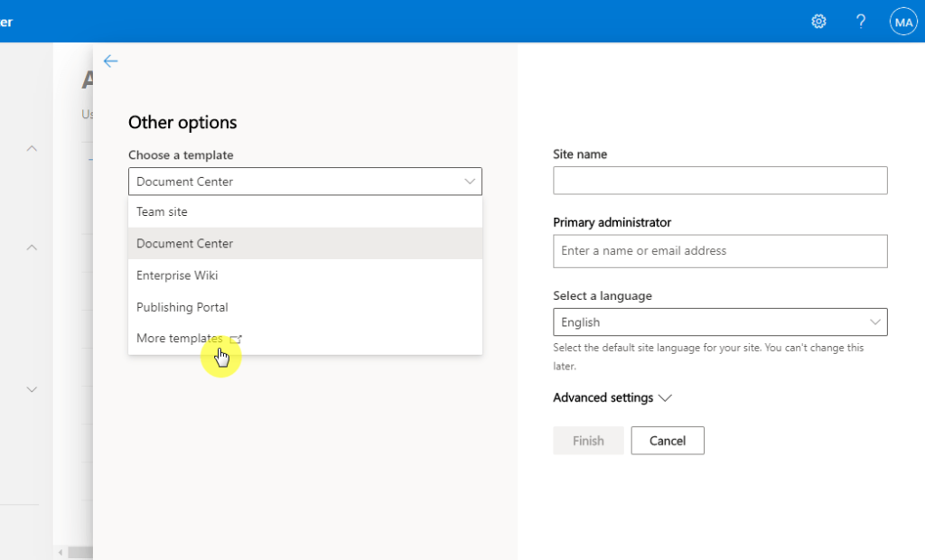Pick Enterprise Wiki from the template list
Image resolution: width=925 pixels, height=560 pixels.
pos(305,275)
